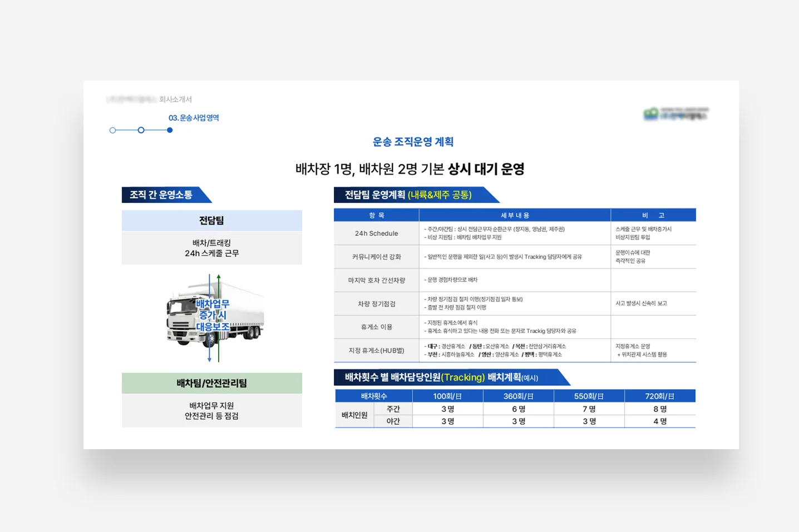Click the '스케줄 근무 및 배차증가시 비상지원팀 투입' note
799x532 pixels.
tap(643, 233)
